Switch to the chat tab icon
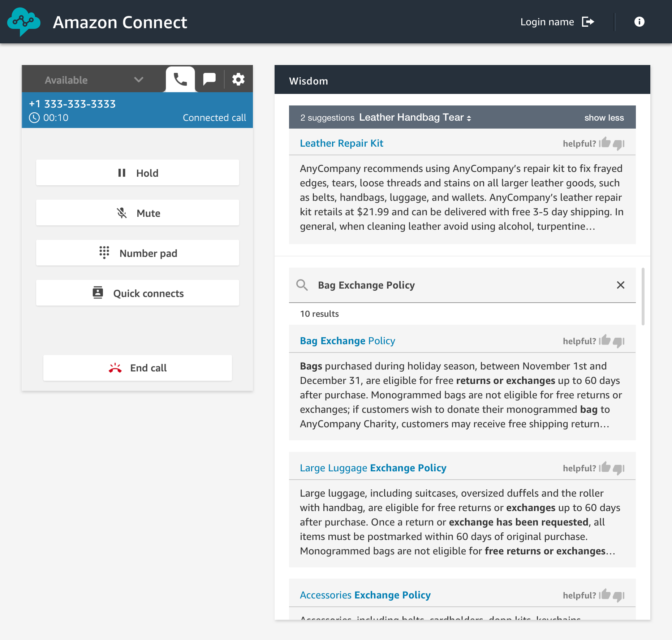Image resolution: width=672 pixels, height=640 pixels. (x=210, y=79)
